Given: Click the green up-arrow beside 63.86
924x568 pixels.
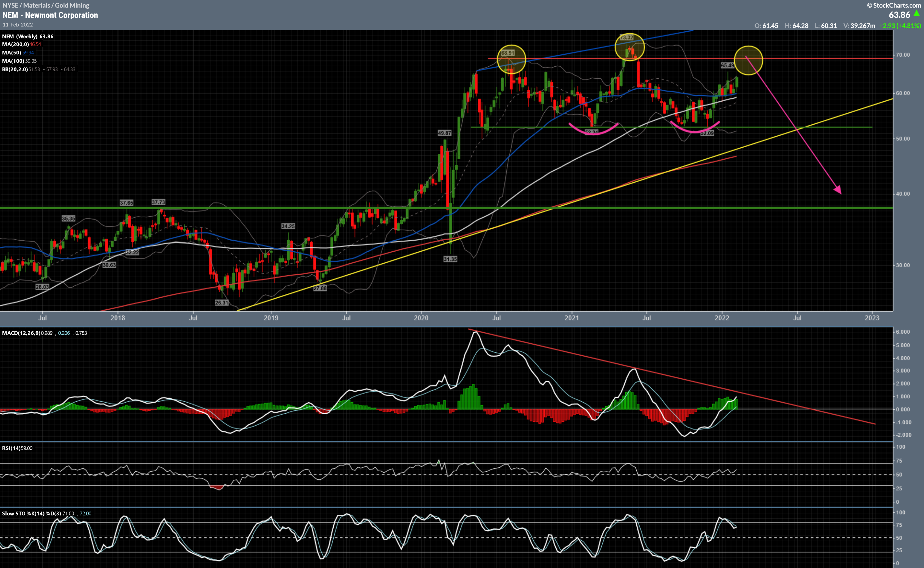Looking at the screenshot, I should [916, 14].
